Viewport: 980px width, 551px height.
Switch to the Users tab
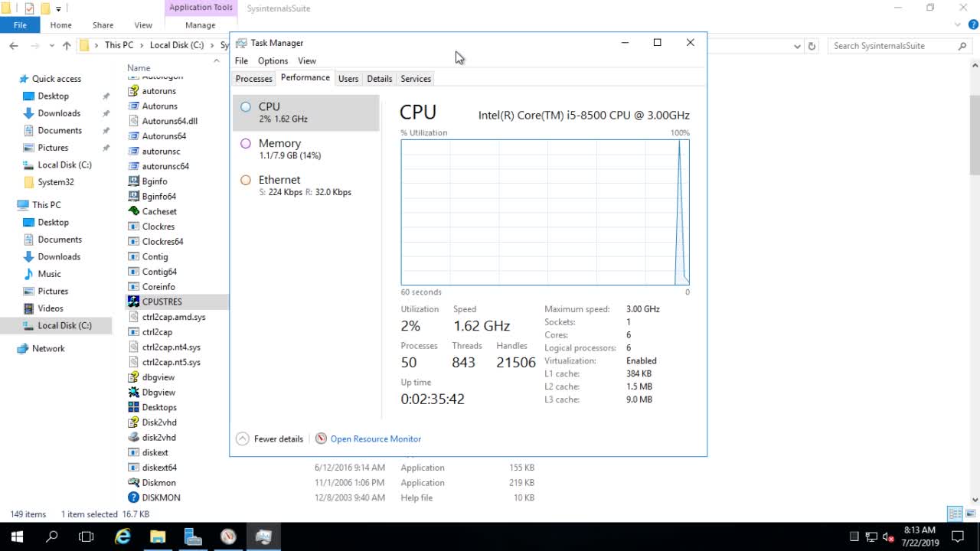click(348, 79)
